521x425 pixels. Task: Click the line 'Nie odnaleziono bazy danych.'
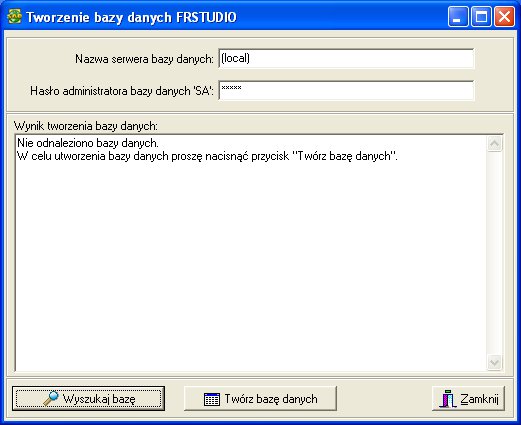pyautogui.click(x=88, y=143)
